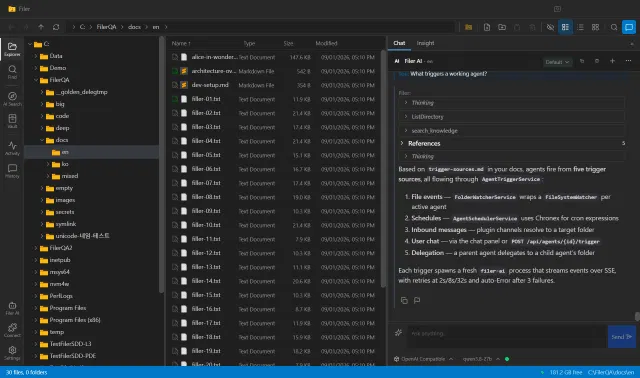Click the Ask anything input field
The image size is (640, 378).
(x=507, y=334)
